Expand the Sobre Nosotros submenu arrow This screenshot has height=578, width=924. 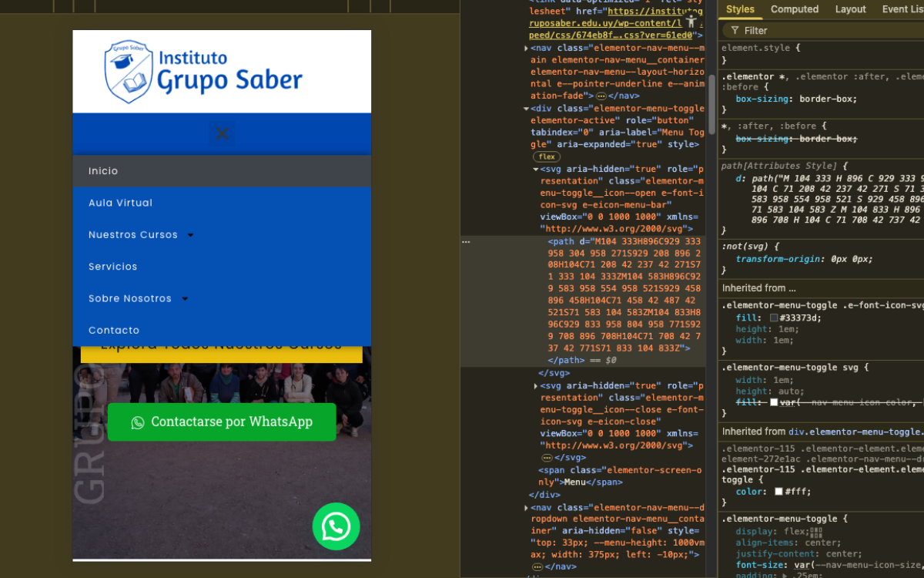point(185,299)
